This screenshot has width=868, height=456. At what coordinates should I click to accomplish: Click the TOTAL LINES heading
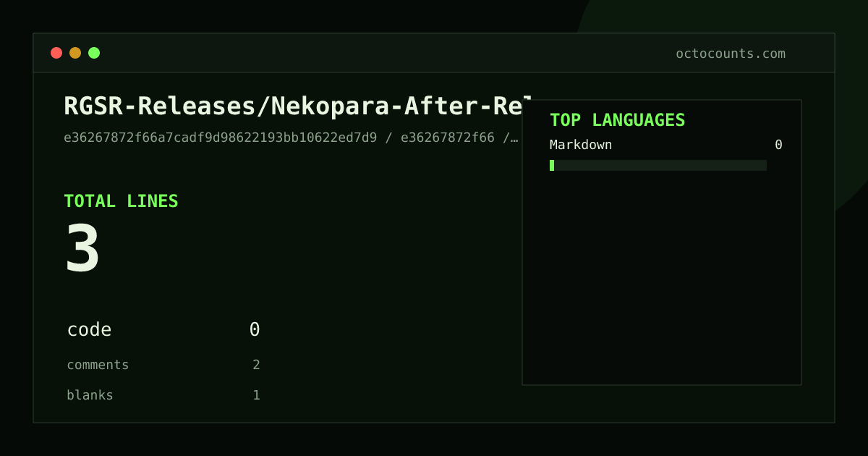point(121,201)
